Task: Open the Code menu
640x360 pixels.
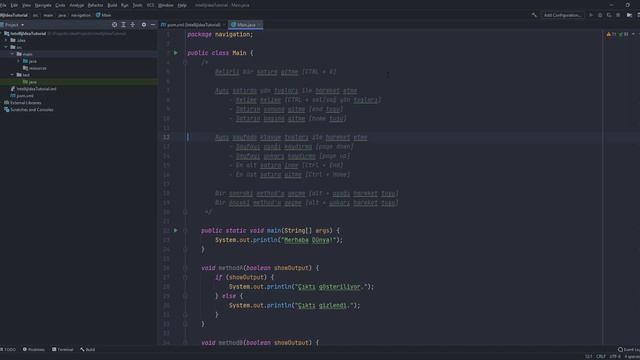Action: coord(60,5)
